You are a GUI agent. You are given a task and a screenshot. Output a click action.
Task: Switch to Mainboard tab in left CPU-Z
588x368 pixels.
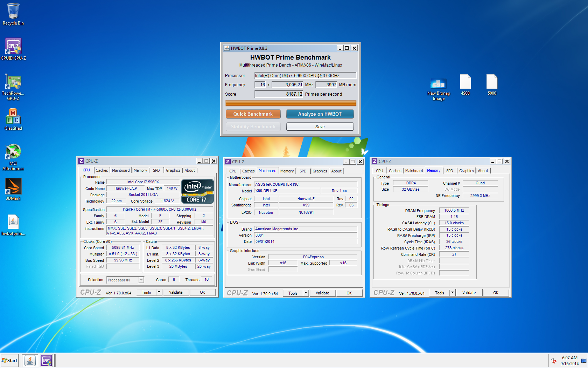tap(121, 170)
